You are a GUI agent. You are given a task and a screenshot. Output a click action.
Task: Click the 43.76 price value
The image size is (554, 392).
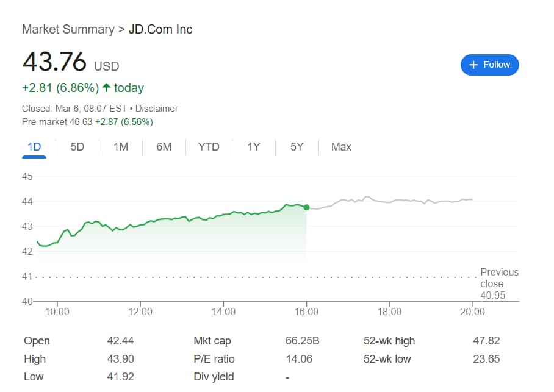tap(54, 62)
